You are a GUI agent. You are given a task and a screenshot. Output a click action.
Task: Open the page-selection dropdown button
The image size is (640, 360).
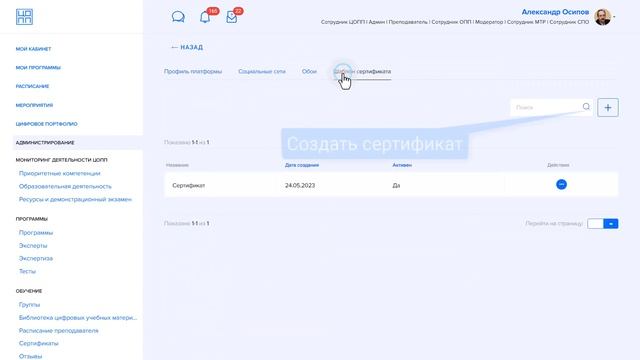tap(611, 224)
